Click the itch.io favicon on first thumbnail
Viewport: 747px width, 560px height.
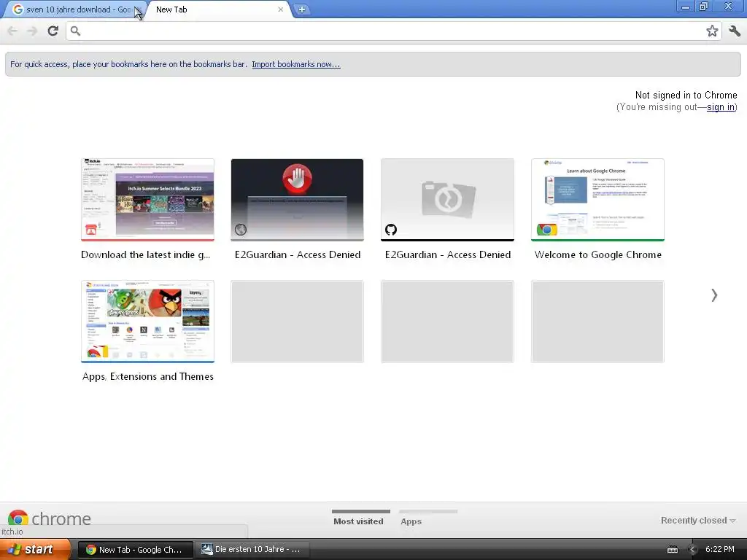click(x=91, y=230)
